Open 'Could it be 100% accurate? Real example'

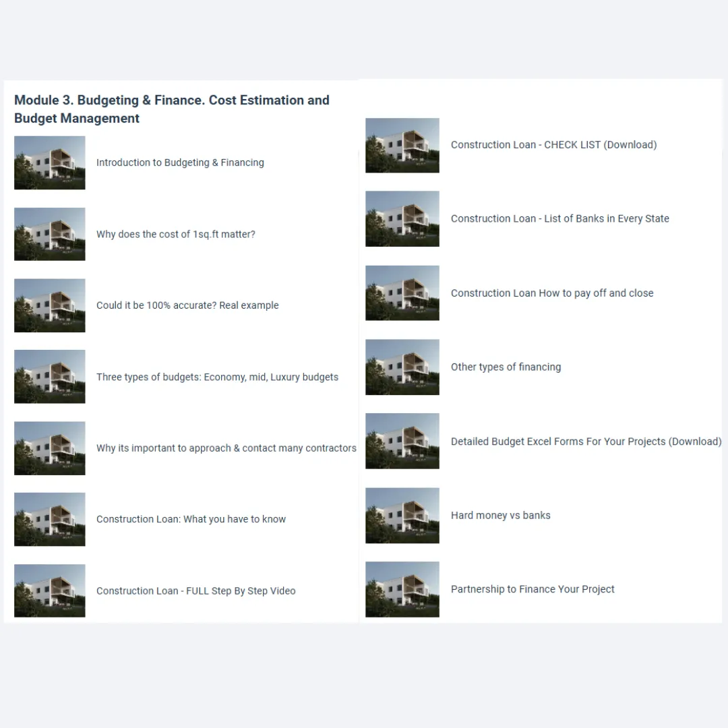(187, 305)
